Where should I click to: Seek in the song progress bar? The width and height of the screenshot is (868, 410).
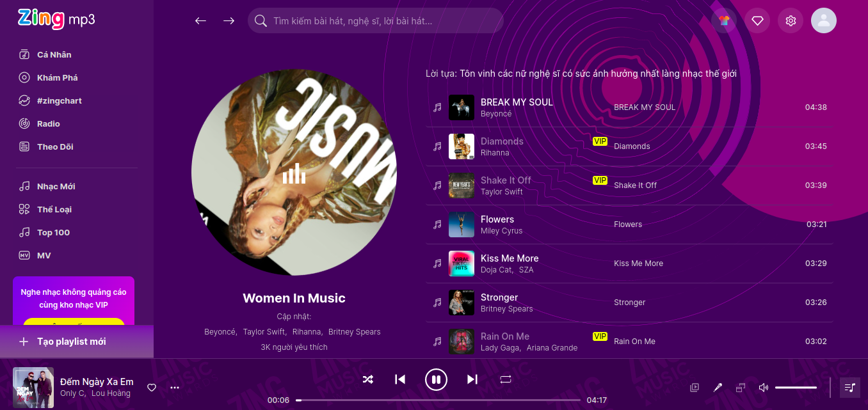[438, 400]
